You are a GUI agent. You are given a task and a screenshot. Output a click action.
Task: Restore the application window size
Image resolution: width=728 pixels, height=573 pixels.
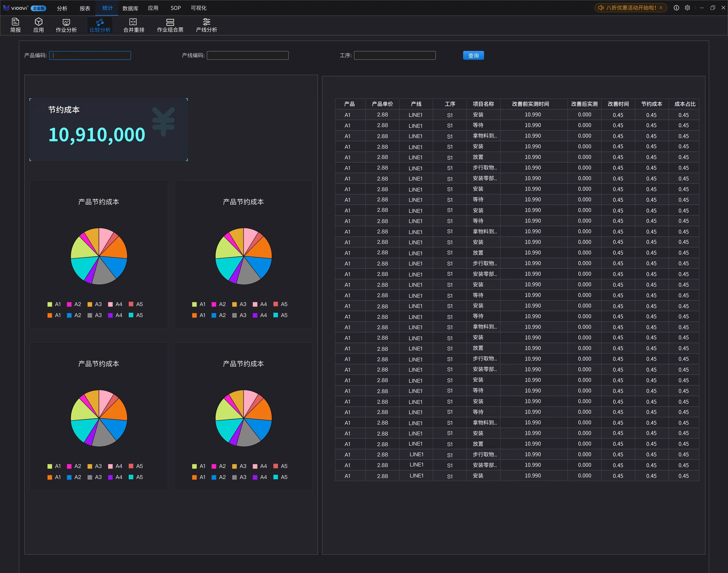pos(713,8)
